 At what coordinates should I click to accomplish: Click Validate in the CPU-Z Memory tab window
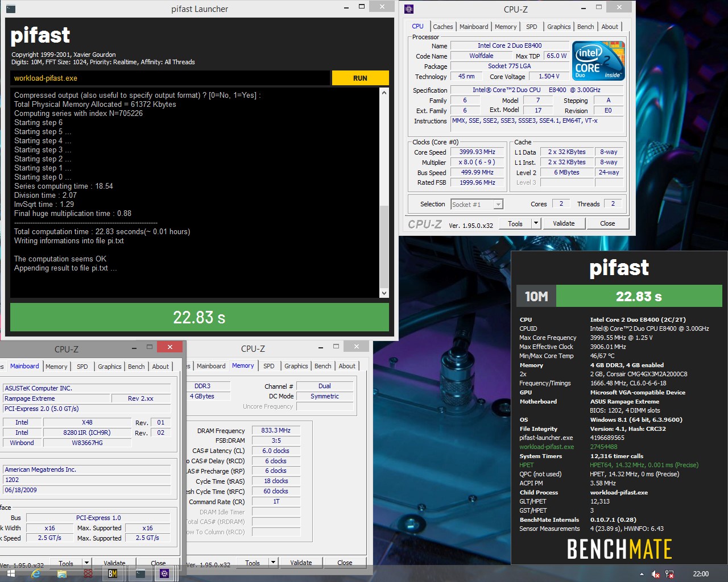301,563
